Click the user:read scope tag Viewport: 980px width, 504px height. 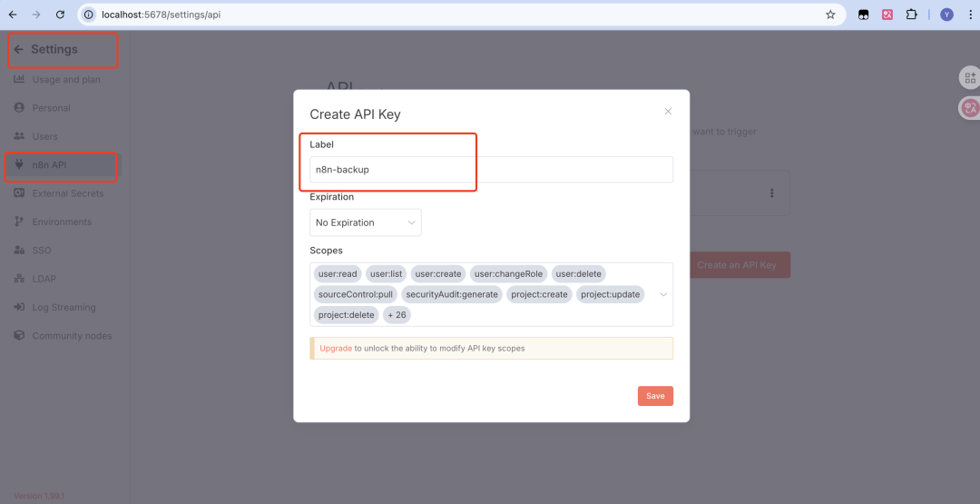pyautogui.click(x=338, y=273)
